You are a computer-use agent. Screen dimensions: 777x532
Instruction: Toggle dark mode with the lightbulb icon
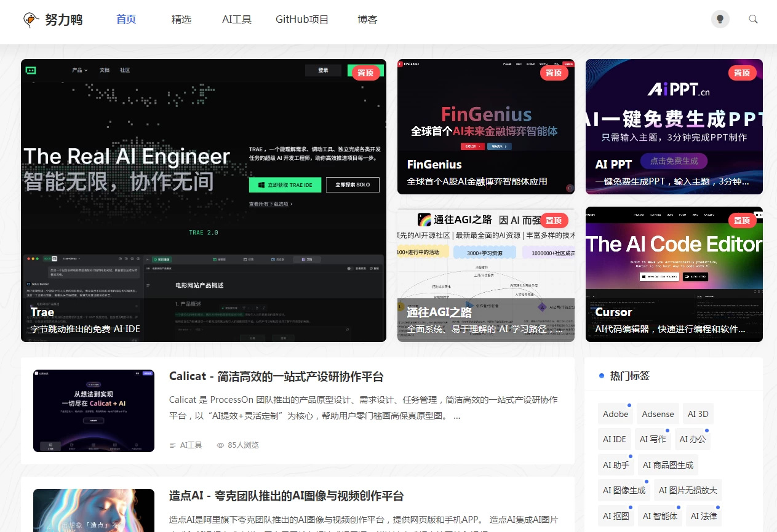coord(720,19)
